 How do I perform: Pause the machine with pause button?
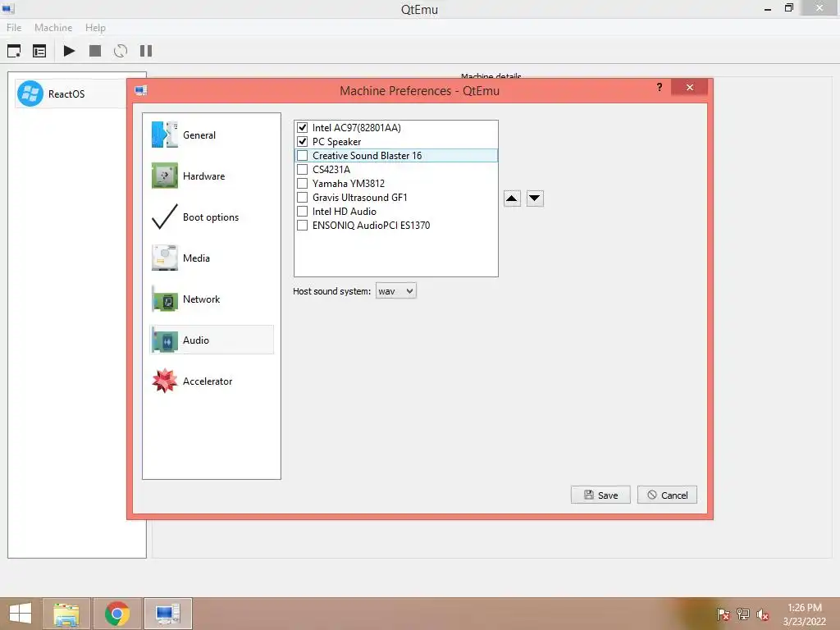click(146, 51)
